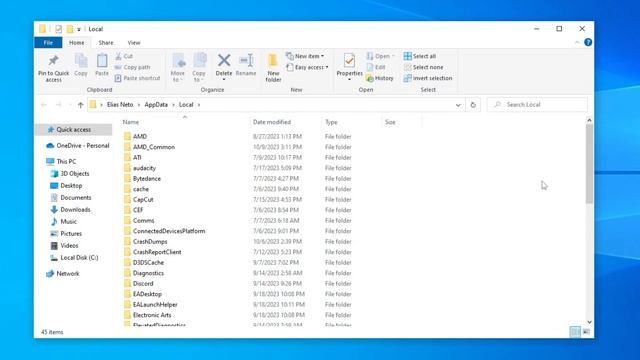The width and height of the screenshot is (640, 360).
Task: Go up one folder level arrow
Action: point(80,105)
